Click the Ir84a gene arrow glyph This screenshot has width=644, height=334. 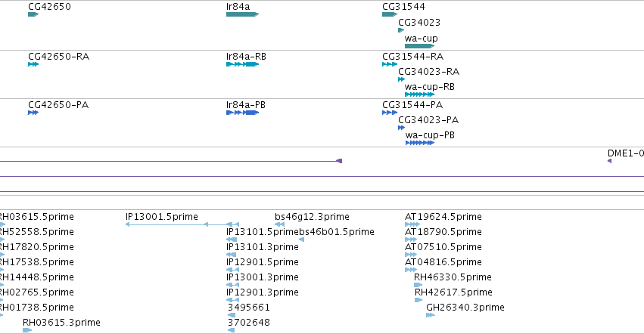click(242, 14)
